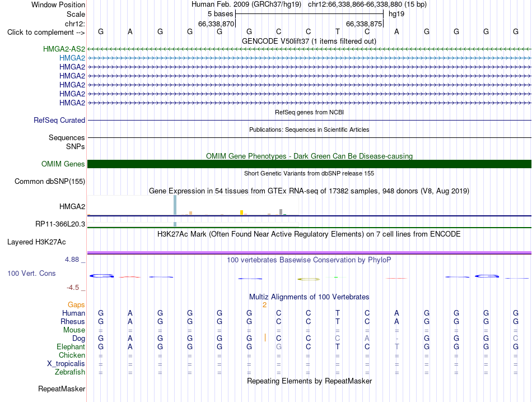This screenshot has height=402, width=532.
Task: Click the first blue PhyloP conservation peak
Action: [x=101, y=276]
